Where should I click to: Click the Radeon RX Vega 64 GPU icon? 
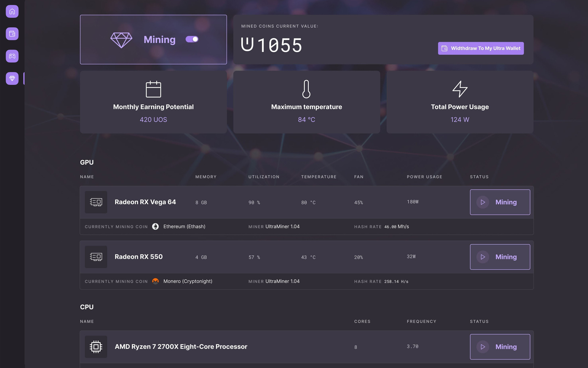click(x=96, y=202)
